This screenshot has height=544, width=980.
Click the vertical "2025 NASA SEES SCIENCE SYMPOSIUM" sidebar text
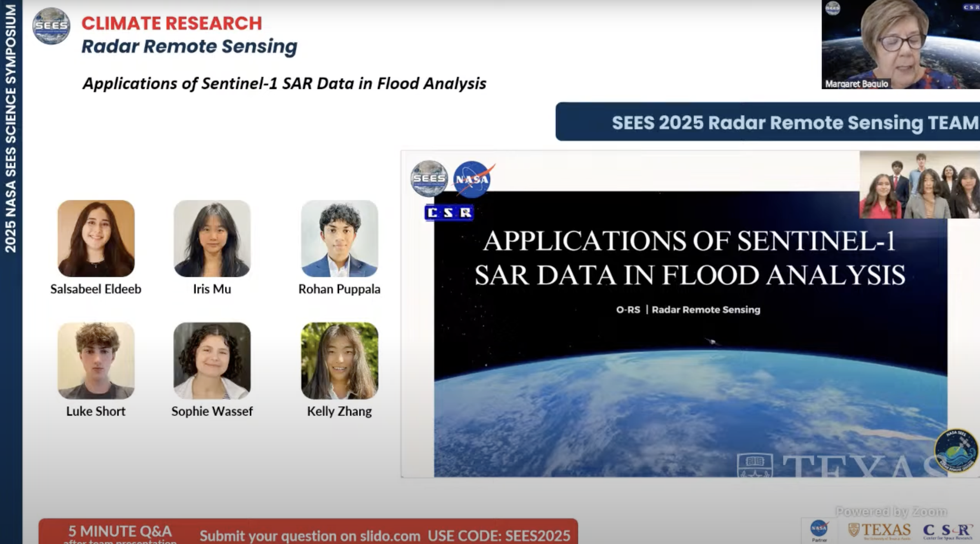coord(11,128)
